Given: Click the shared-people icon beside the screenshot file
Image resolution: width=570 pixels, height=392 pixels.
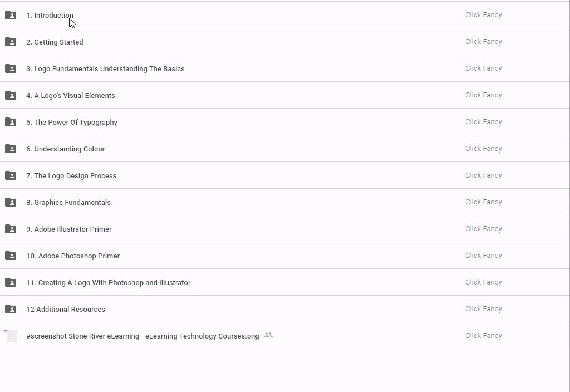Looking at the screenshot, I should (x=268, y=335).
